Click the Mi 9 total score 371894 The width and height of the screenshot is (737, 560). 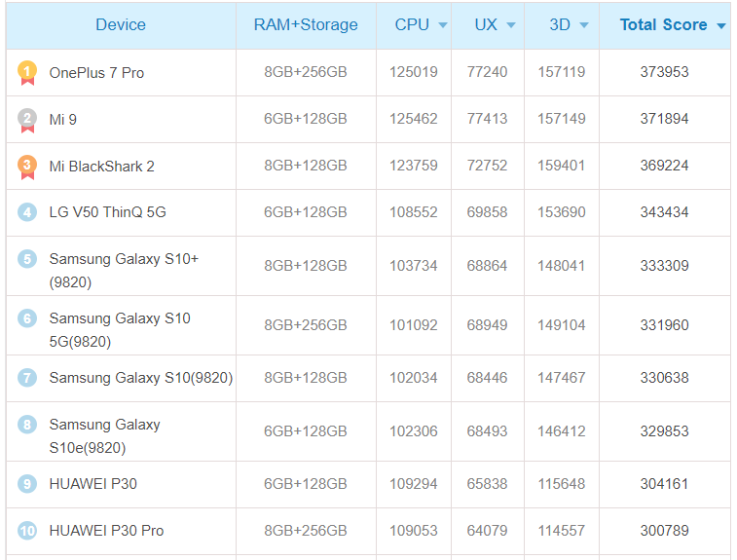pyautogui.click(x=664, y=119)
